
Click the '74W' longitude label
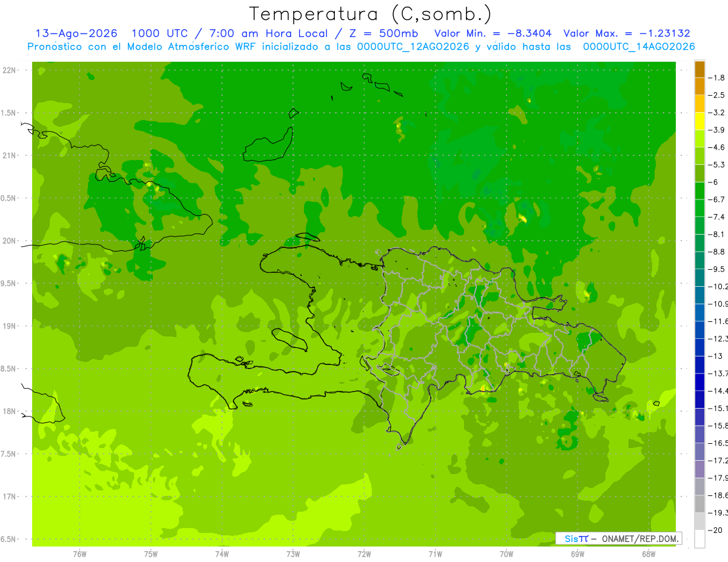tap(222, 554)
